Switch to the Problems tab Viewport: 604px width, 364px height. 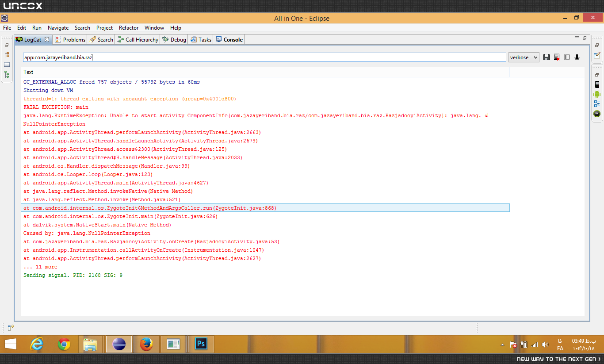[x=70, y=39]
